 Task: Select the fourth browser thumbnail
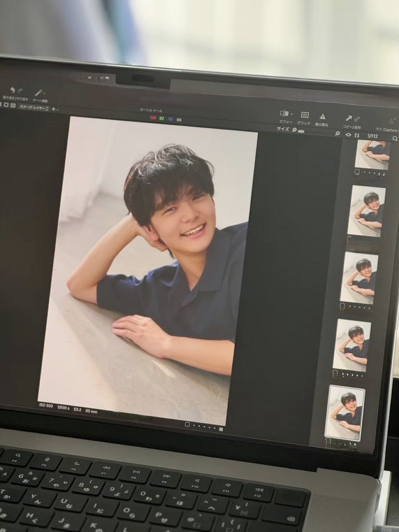tap(352, 345)
